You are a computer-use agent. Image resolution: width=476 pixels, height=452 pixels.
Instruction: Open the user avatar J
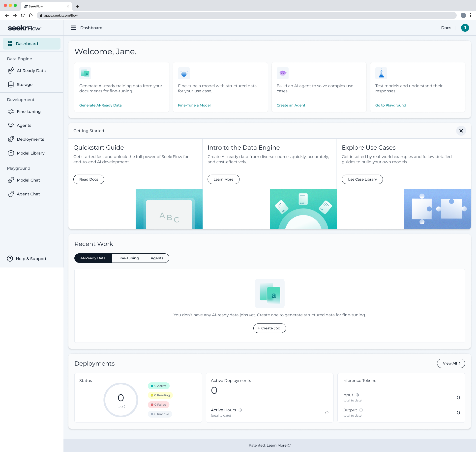click(x=465, y=28)
